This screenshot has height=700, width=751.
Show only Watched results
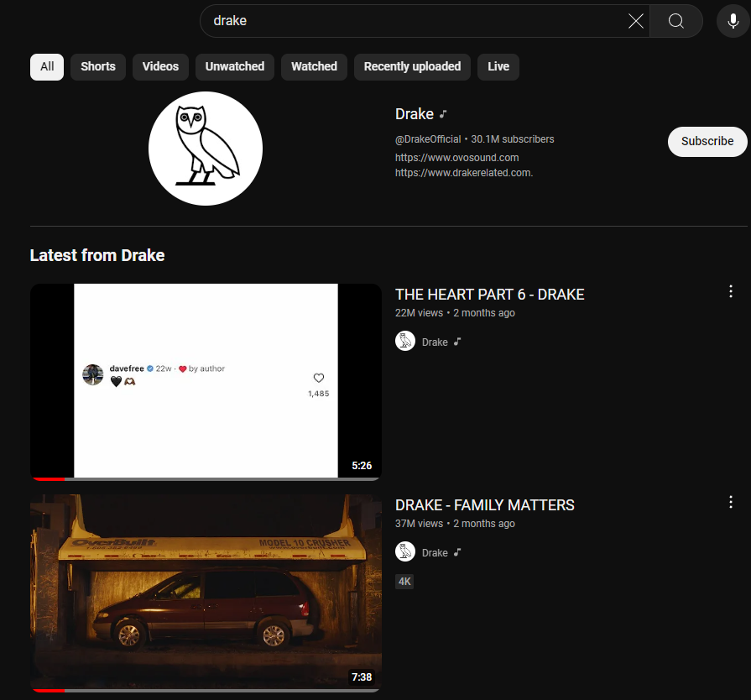[x=314, y=66]
